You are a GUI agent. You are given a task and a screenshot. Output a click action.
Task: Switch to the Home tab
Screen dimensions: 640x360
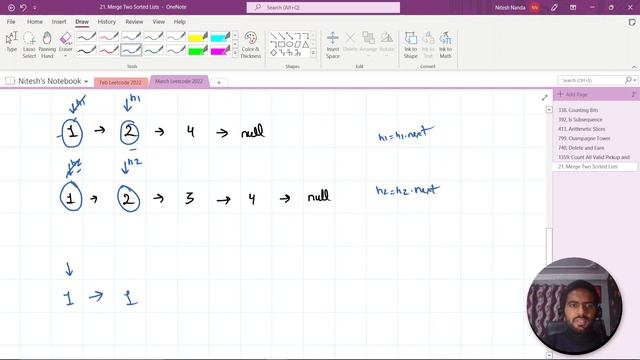click(x=35, y=22)
